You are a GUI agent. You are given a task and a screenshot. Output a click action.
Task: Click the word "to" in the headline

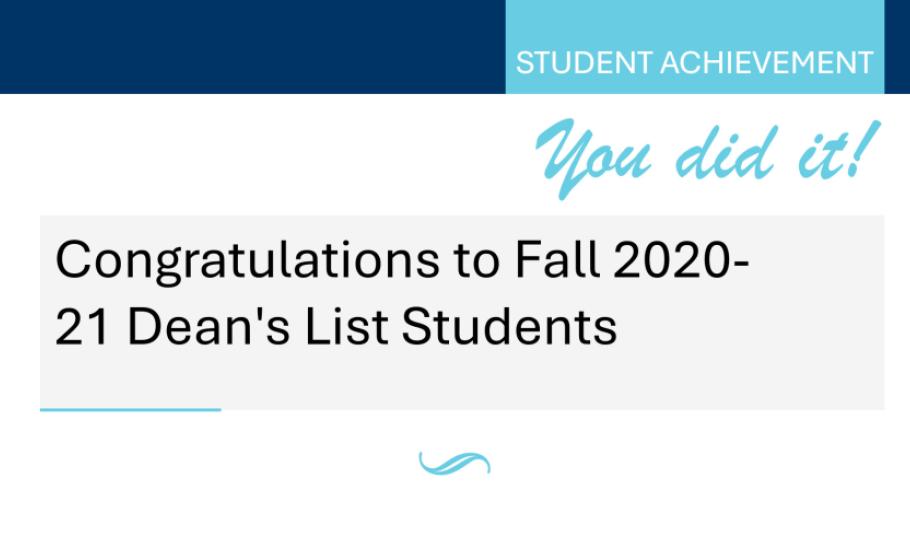pos(468,262)
